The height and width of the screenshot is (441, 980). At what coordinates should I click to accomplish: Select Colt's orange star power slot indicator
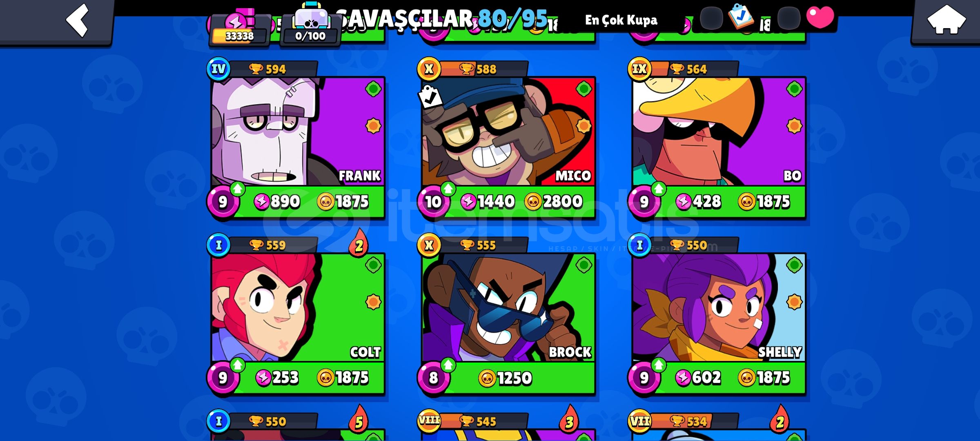[x=373, y=302]
